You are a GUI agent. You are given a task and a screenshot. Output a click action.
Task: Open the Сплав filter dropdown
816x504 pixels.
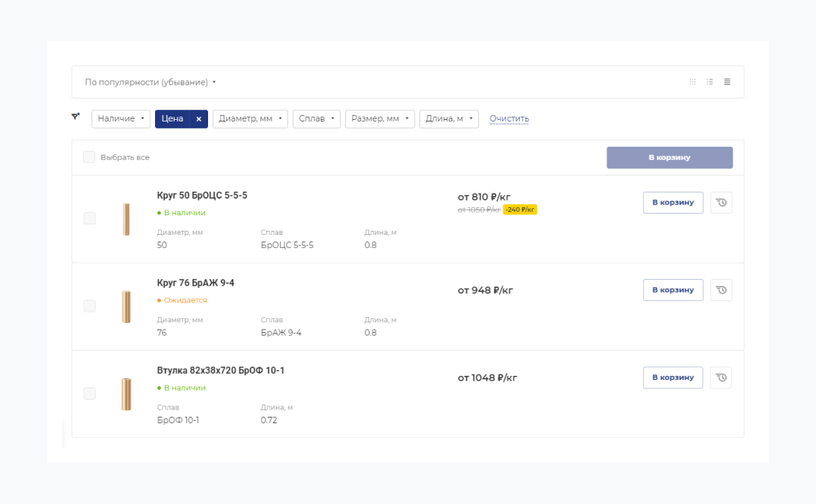coord(316,119)
